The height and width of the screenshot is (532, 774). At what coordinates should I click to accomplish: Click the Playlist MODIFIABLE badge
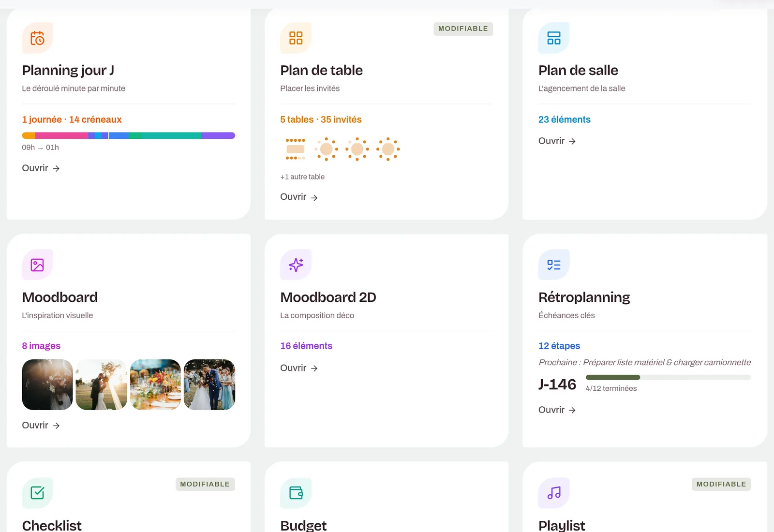721,484
